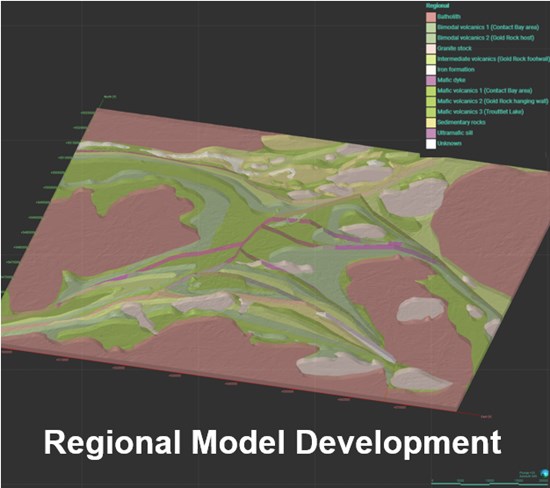Click the Unknown legend color swatch
The width and height of the screenshot is (550, 488).
point(431,144)
